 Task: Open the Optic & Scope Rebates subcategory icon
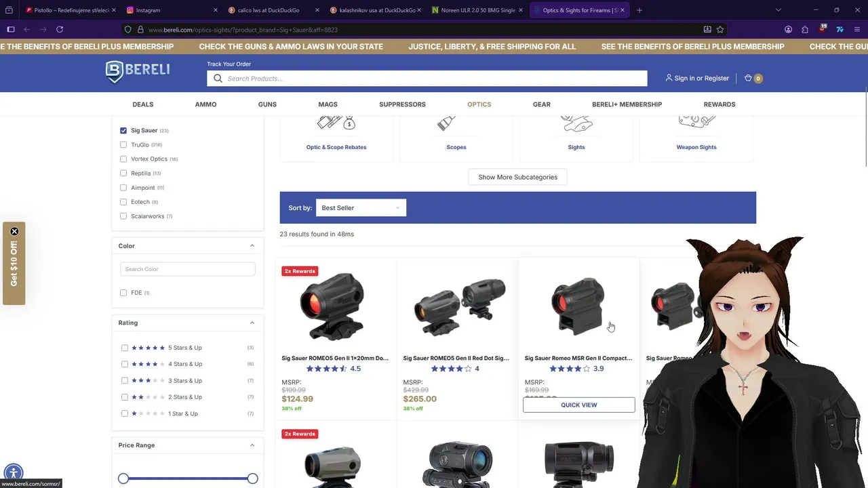336,123
